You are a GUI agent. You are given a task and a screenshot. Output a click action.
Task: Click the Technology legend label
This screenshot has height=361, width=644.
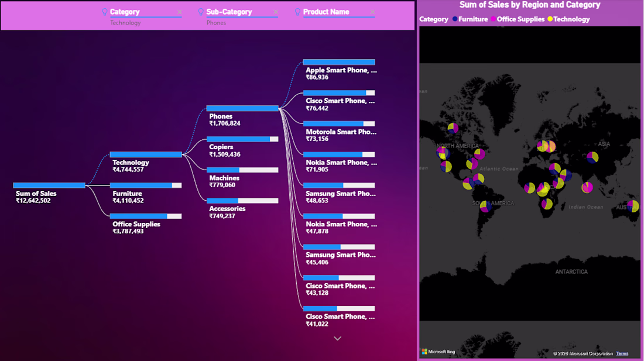pos(571,19)
